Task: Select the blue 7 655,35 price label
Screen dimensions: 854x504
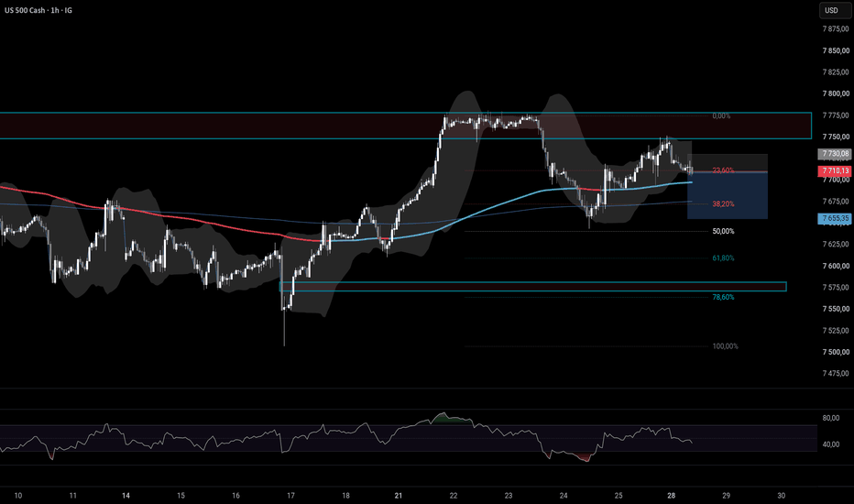Action: [x=836, y=218]
